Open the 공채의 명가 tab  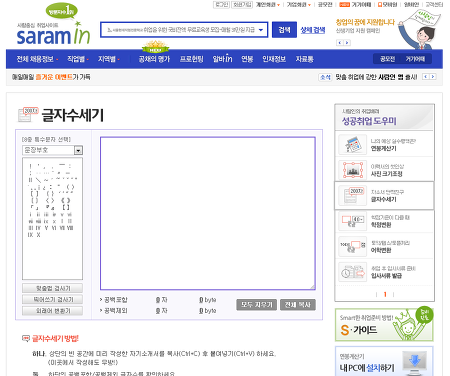[154, 59]
